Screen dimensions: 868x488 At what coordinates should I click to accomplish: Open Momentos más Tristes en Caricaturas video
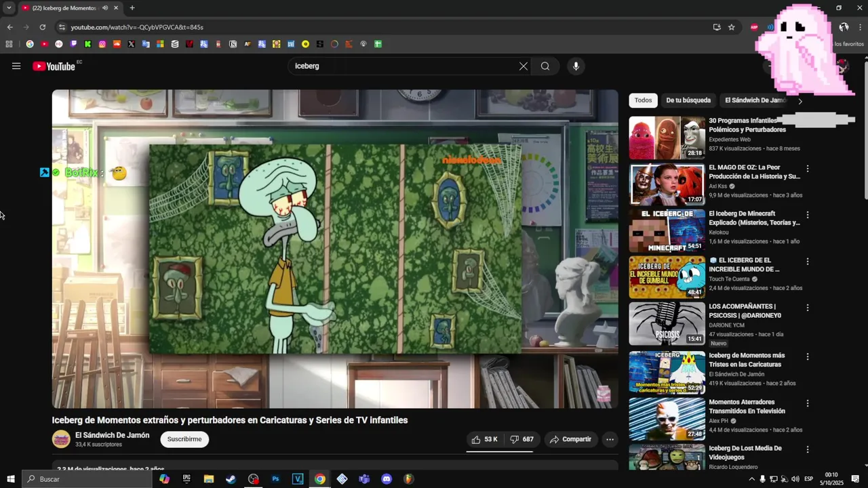pyautogui.click(x=667, y=372)
